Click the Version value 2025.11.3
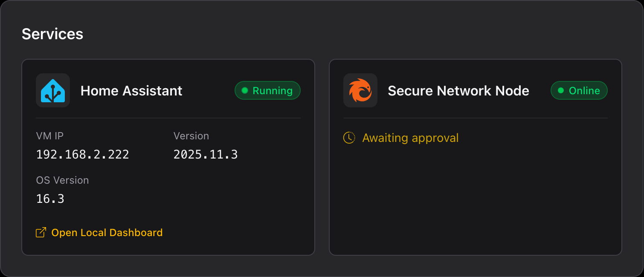 [206, 154]
